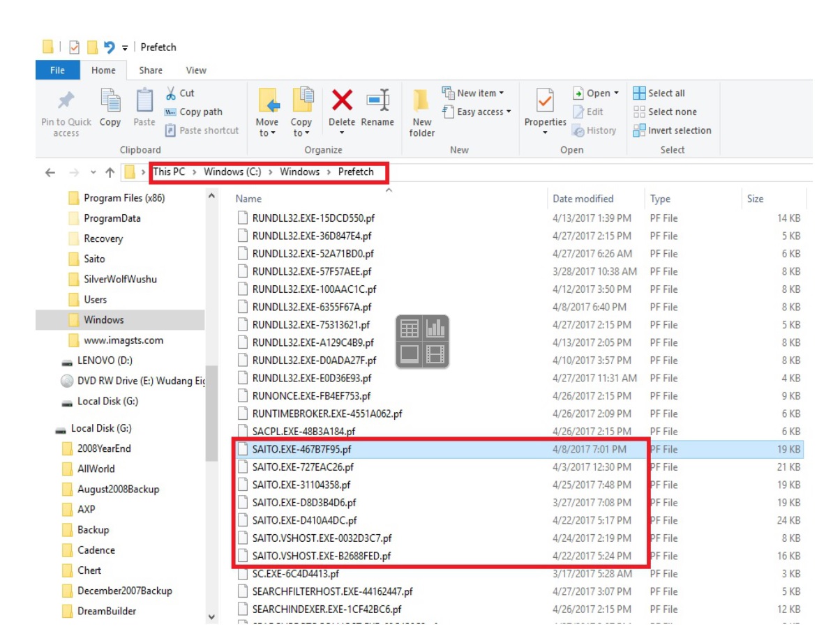Click the Paste clipboard icon

pos(144,102)
